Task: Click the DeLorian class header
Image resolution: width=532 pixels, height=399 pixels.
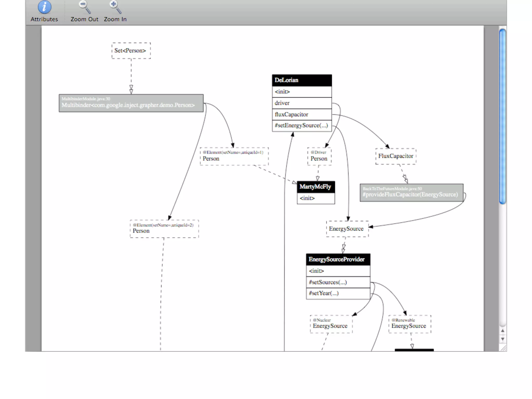Action: tap(302, 80)
